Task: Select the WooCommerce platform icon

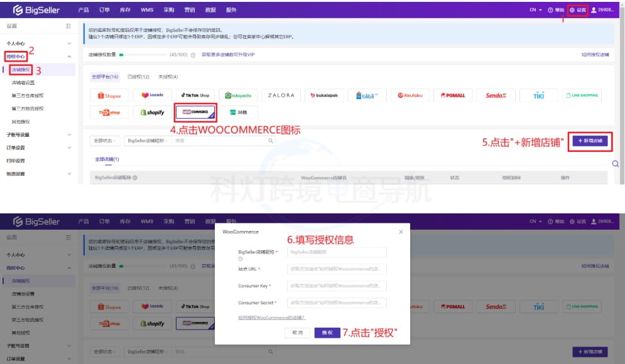Action: pos(195,112)
